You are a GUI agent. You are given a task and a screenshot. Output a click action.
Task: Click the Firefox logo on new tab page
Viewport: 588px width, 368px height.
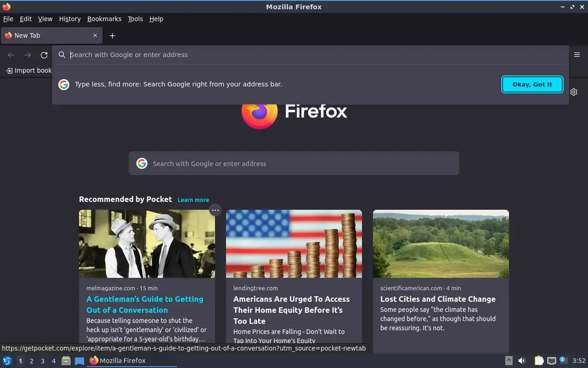260,114
